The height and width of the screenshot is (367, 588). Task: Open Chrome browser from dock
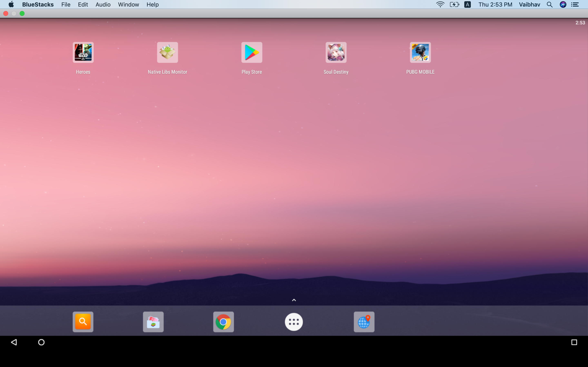(x=223, y=322)
